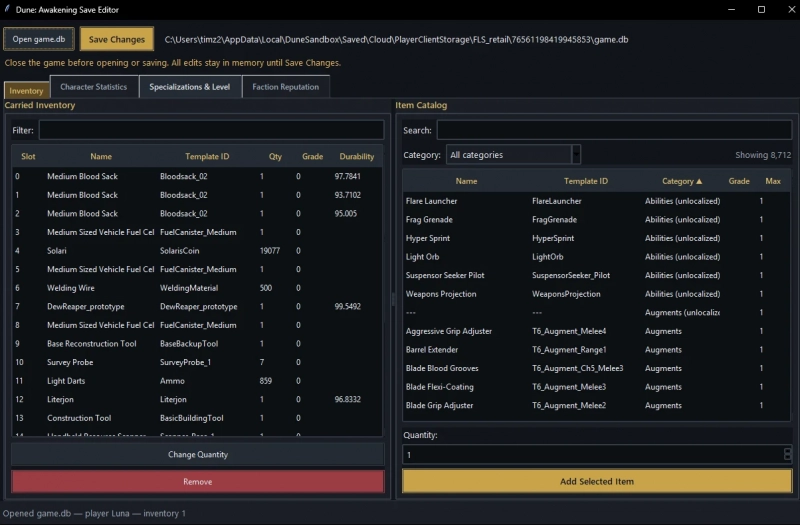Sort catalog by Grade header
The image size is (800, 525).
click(739, 181)
